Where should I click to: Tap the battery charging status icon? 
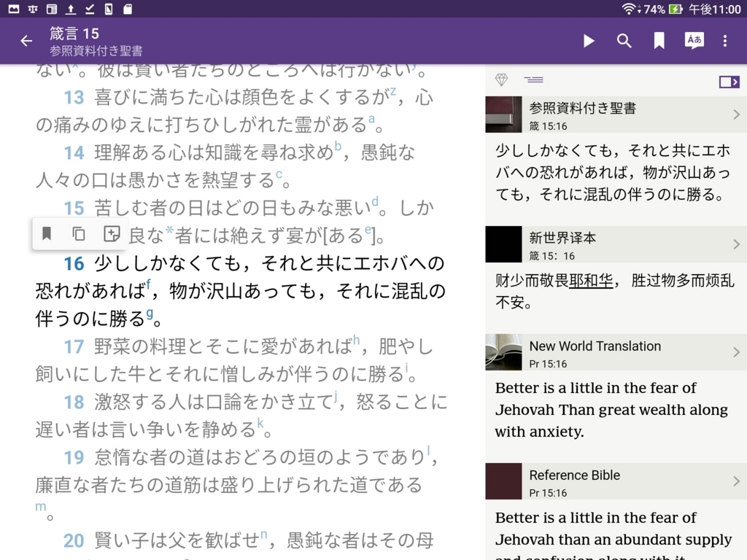coord(675,9)
